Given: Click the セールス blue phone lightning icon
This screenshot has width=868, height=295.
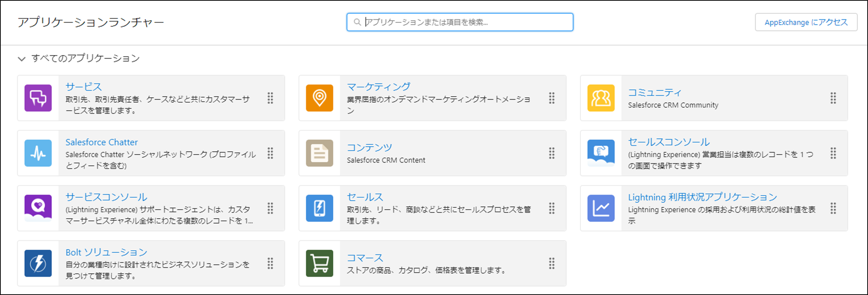Looking at the screenshot, I should pos(319,208).
